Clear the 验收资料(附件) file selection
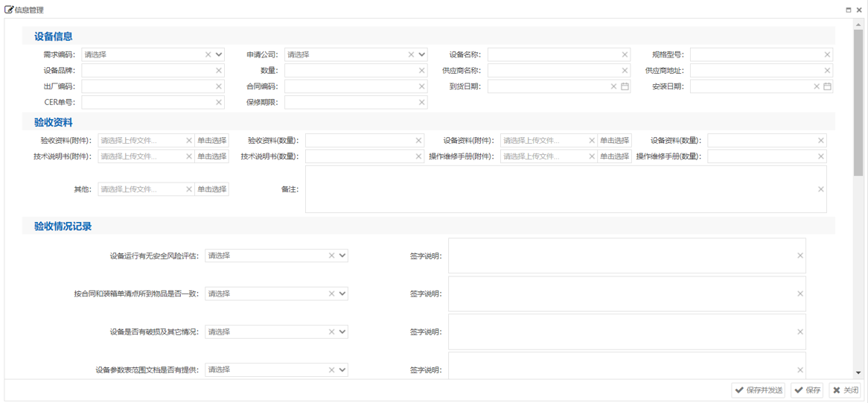 (x=189, y=140)
